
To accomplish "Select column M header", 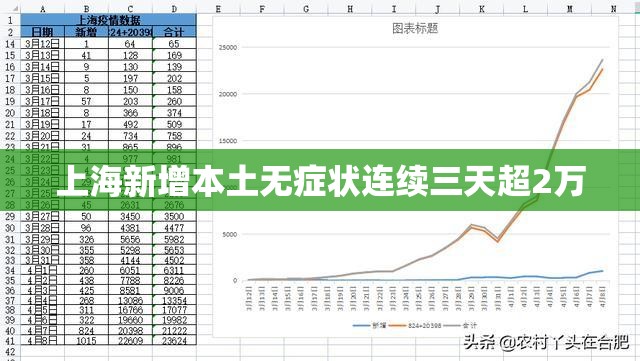I will pyautogui.click(x=569, y=9).
